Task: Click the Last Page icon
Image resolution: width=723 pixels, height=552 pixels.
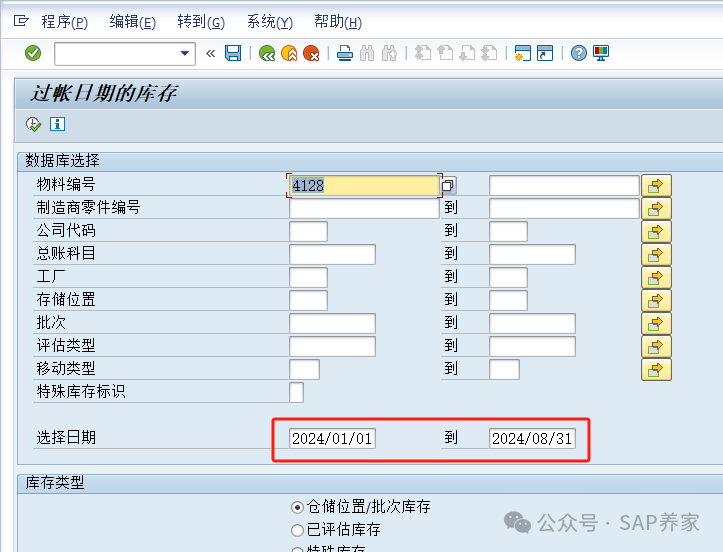Action: pos(489,53)
